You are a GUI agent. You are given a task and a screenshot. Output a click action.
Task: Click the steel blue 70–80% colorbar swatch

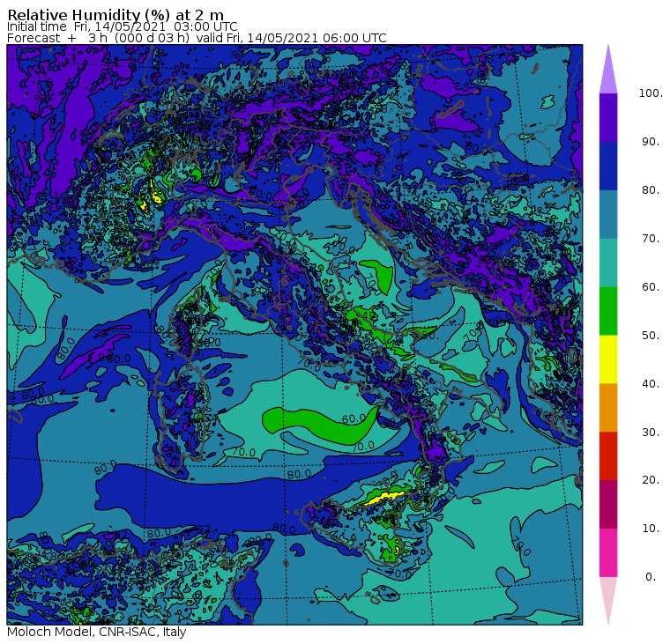coord(608,214)
